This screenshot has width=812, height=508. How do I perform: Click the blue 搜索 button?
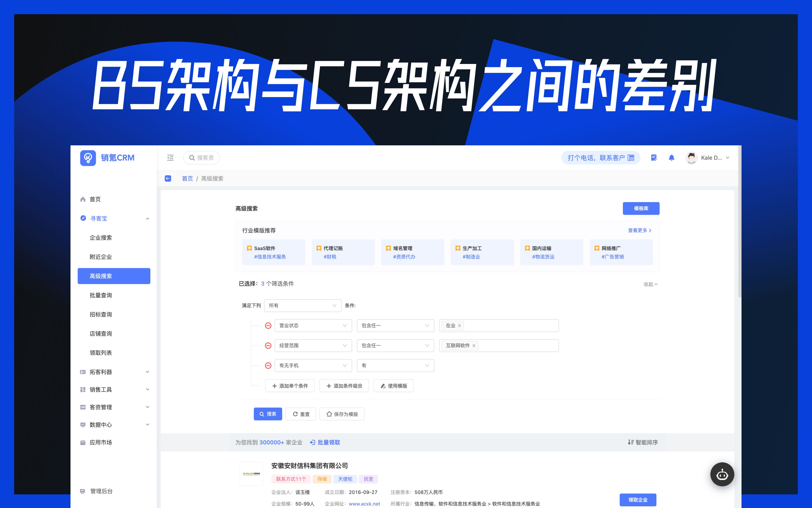point(268,414)
